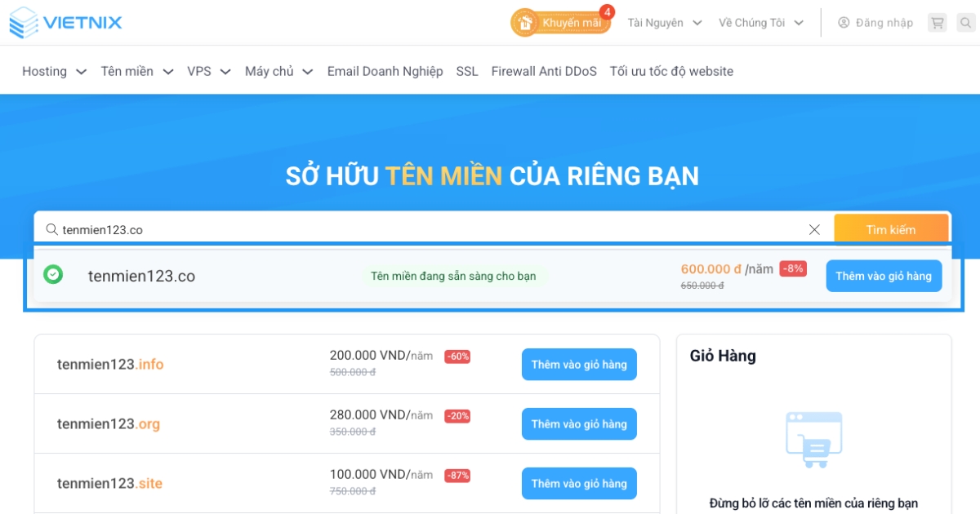
Task: Click the Tìm kiếm search button
Action: (x=891, y=229)
